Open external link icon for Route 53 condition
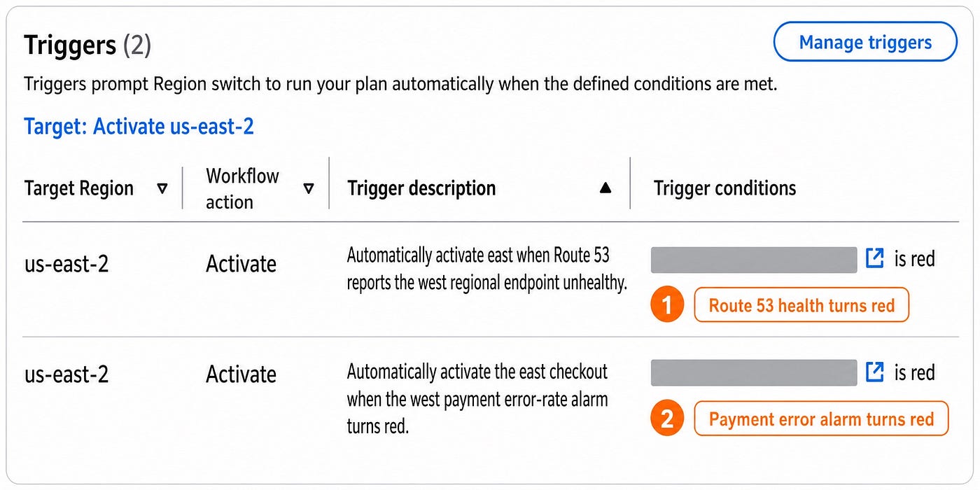The width and height of the screenshot is (980, 490). tap(875, 258)
